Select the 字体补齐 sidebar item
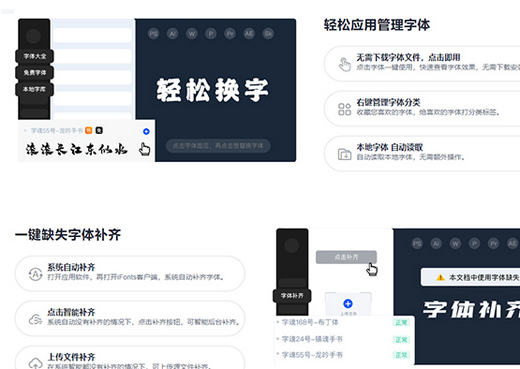This screenshot has width=520, height=369. tap(292, 296)
